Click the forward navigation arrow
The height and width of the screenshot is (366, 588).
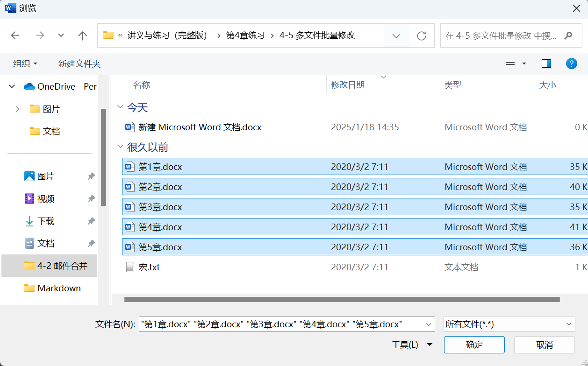[40, 35]
